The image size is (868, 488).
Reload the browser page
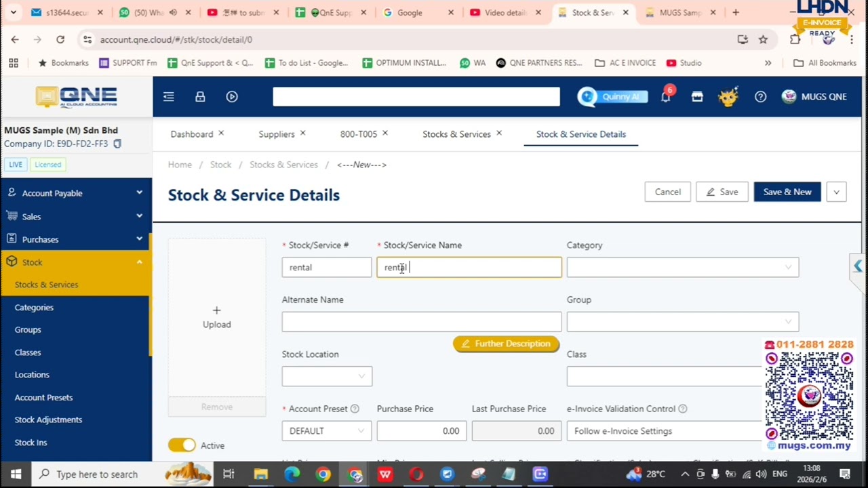(x=60, y=39)
